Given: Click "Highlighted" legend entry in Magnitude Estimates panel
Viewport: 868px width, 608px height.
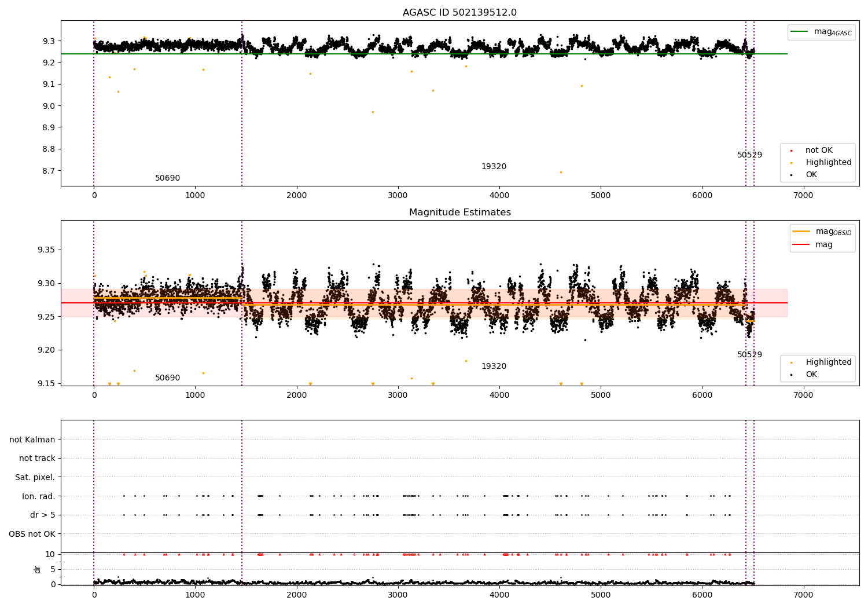Looking at the screenshot, I should tap(828, 362).
